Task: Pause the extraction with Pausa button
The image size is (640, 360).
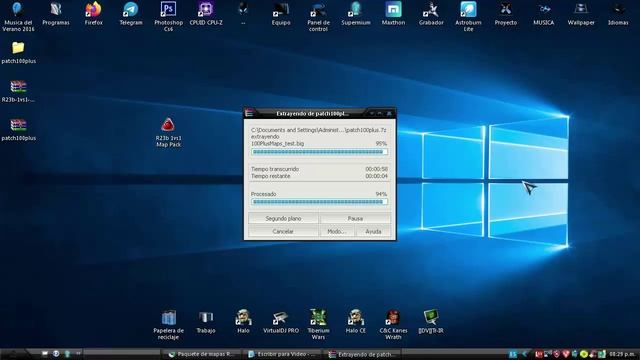Action: pyautogui.click(x=355, y=218)
